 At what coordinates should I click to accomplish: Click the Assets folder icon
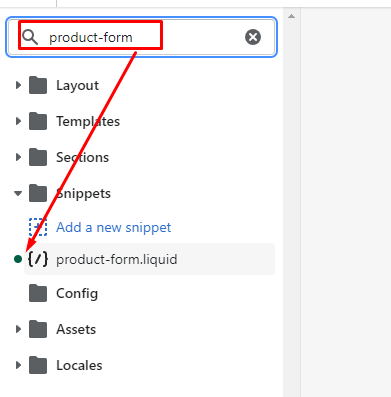(x=38, y=329)
